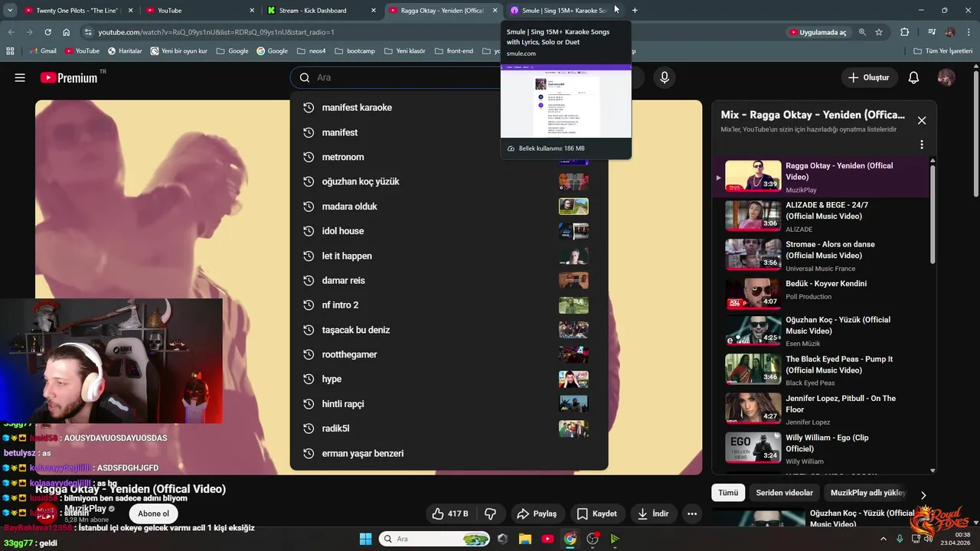Open the notifications bell

[913, 77]
